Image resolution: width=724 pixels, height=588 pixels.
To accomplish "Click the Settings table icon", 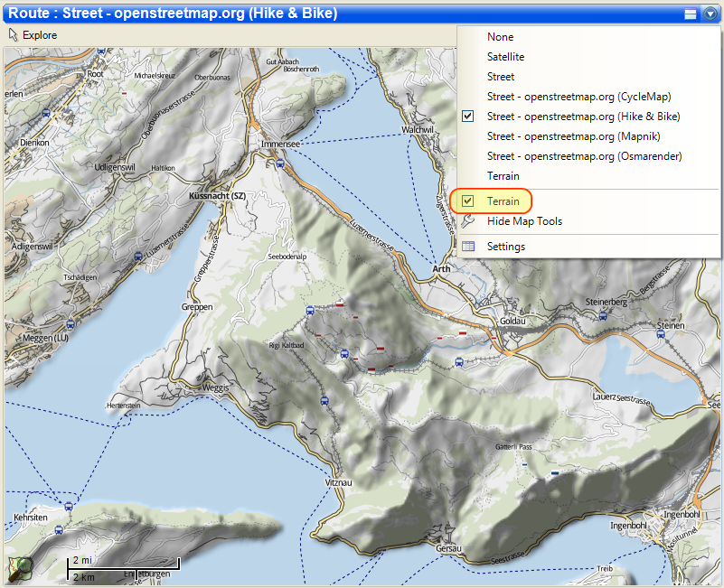I will [x=468, y=246].
